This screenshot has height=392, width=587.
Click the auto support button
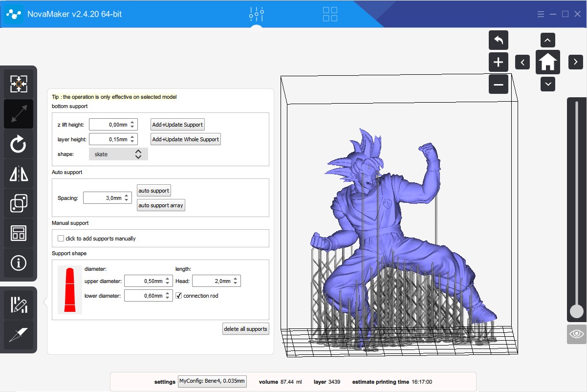click(x=154, y=191)
